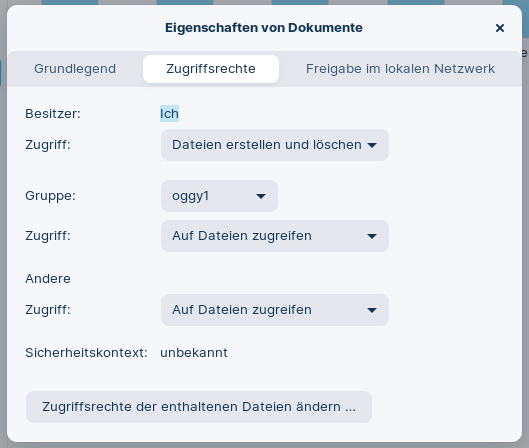Image resolution: width=529 pixels, height=448 pixels.
Task: Open the Gruppe selector showing oggy1
Action: pos(219,196)
